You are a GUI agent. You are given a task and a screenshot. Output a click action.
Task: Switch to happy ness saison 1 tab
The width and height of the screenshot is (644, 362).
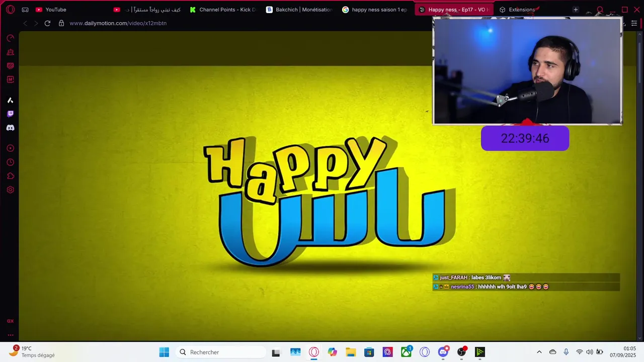coord(376,10)
